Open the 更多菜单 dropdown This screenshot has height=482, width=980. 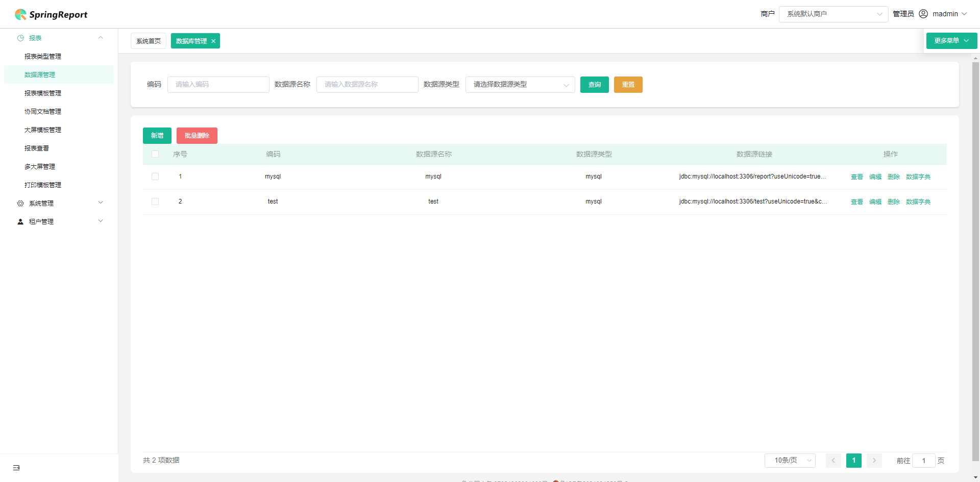coord(951,41)
